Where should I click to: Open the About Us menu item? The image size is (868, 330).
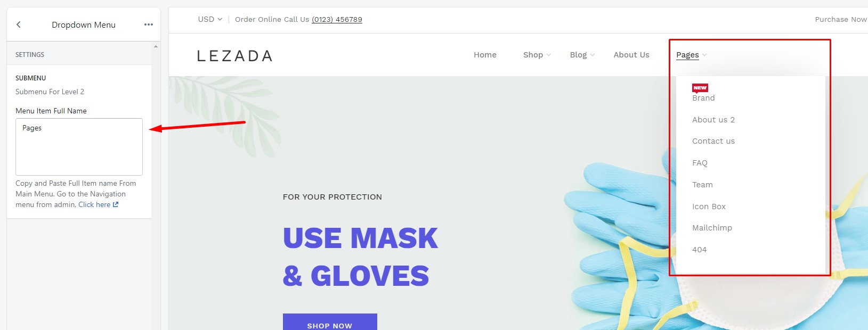click(631, 55)
